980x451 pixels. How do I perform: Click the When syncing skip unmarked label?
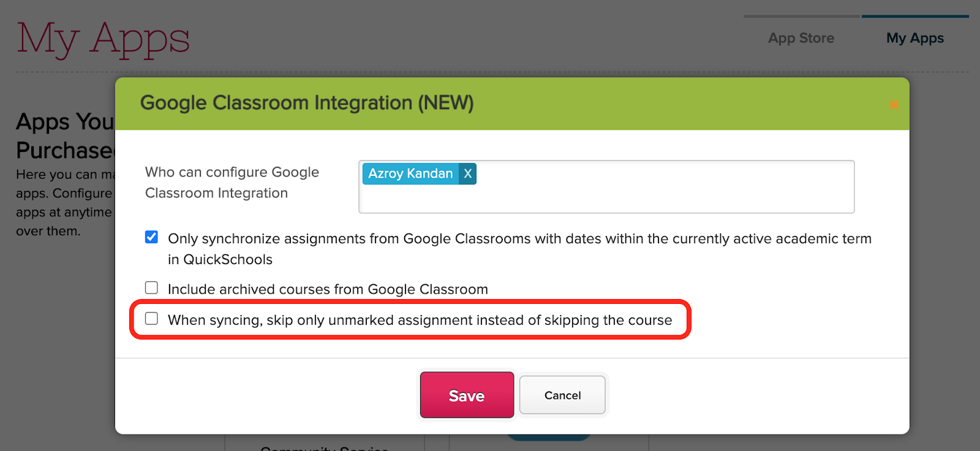click(420, 320)
